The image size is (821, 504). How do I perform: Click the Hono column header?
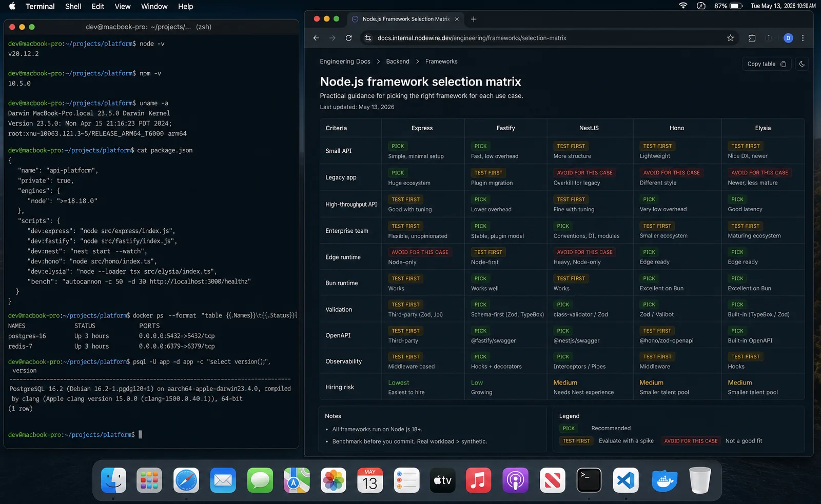click(677, 128)
